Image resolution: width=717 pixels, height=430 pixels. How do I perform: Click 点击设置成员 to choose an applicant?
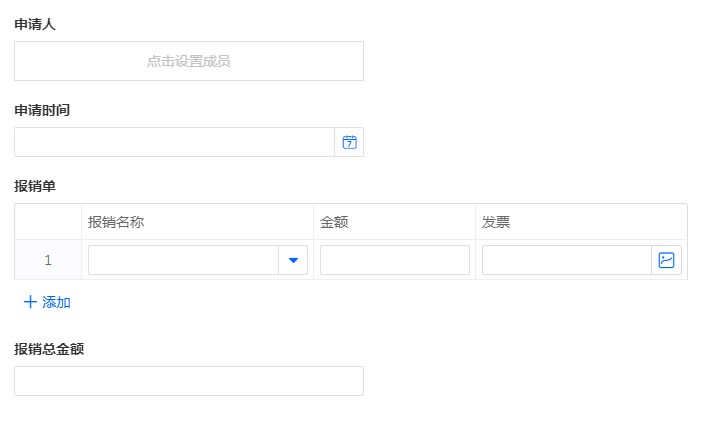click(189, 61)
